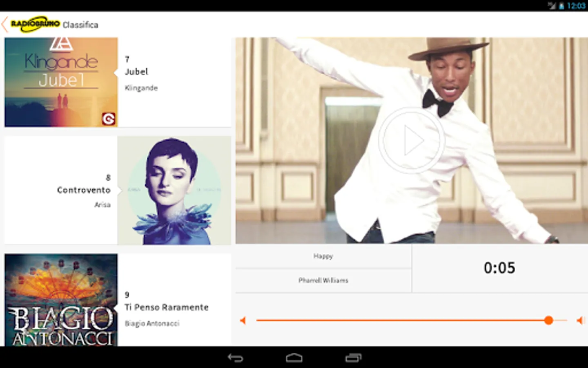Tap the battery icon in status bar
The image size is (588, 368).
[561, 6]
